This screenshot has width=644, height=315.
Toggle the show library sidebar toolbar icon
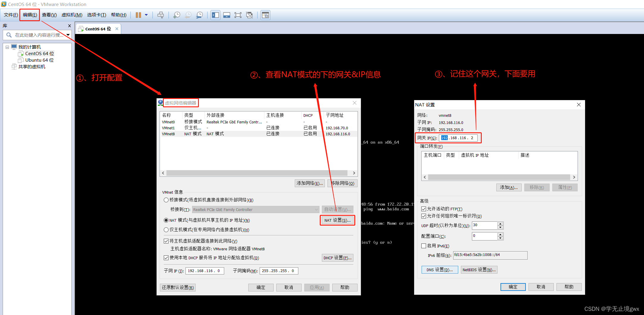[215, 15]
